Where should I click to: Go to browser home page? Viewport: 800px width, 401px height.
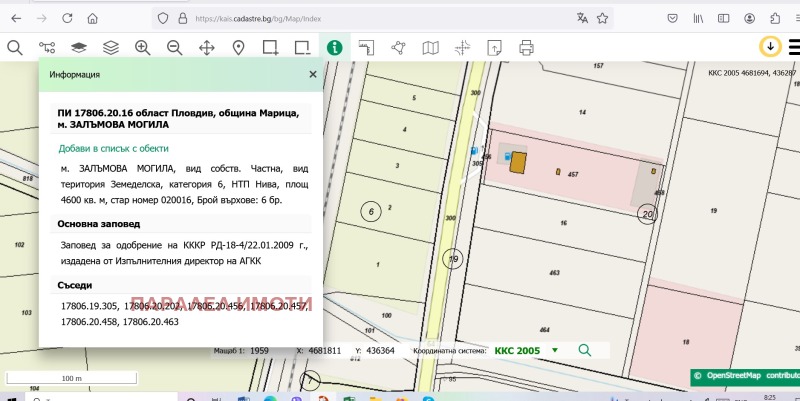point(92,18)
